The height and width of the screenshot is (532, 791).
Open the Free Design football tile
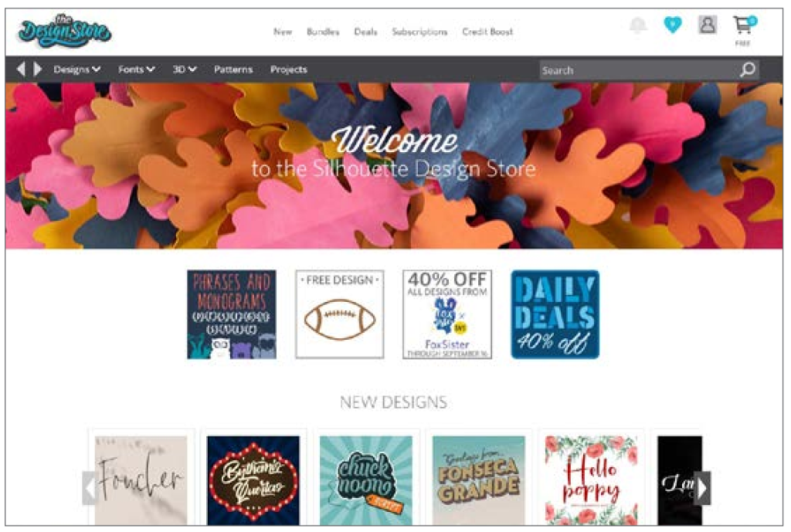click(x=340, y=314)
